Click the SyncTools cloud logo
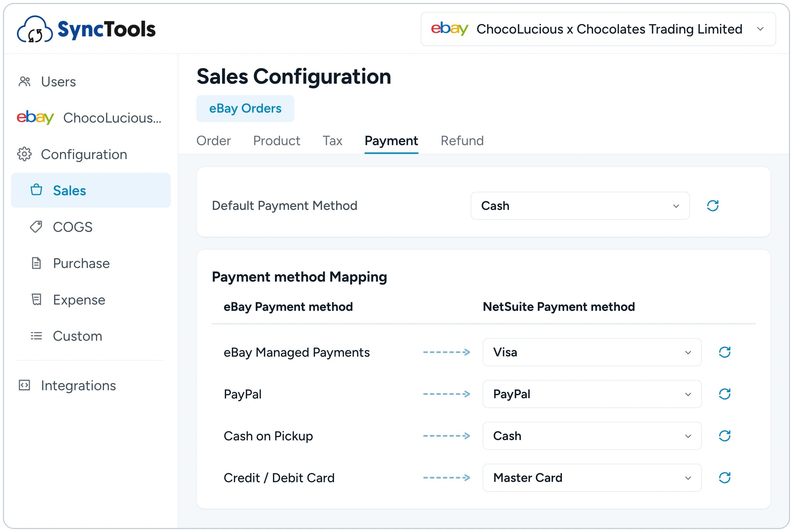This screenshot has width=793, height=532. pos(35,29)
